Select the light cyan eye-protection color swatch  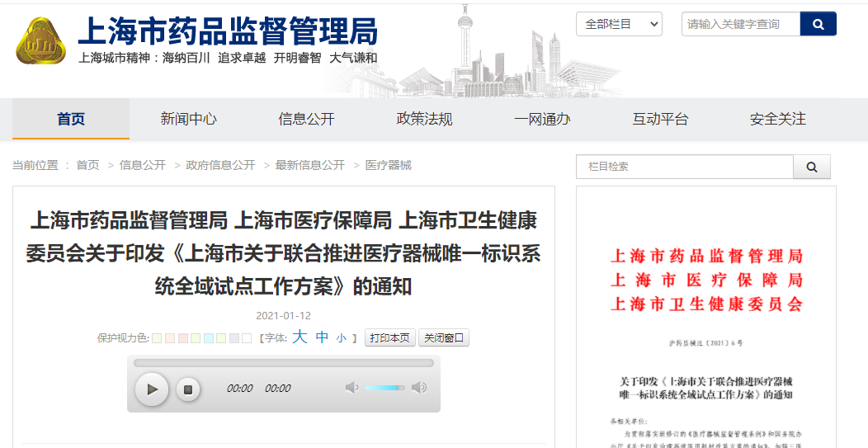coord(208,337)
